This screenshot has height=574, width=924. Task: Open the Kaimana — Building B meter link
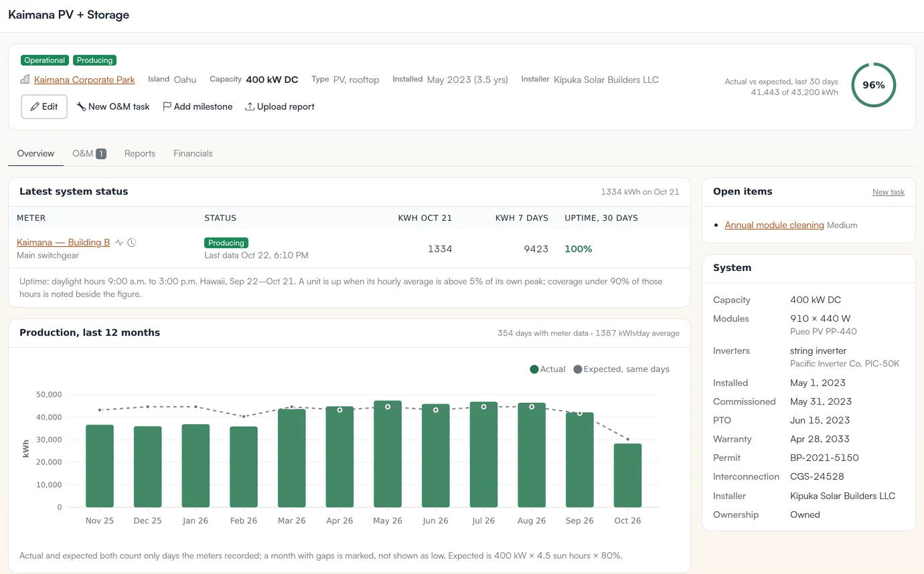63,242
